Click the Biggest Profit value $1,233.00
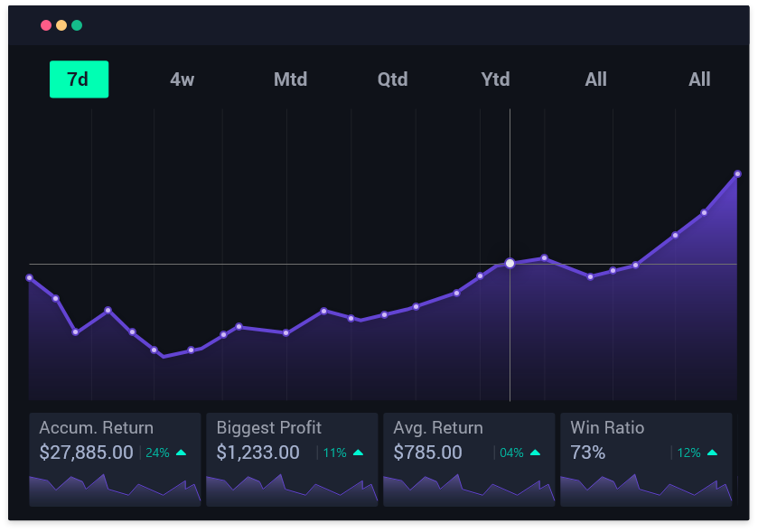 coord(259,452)
